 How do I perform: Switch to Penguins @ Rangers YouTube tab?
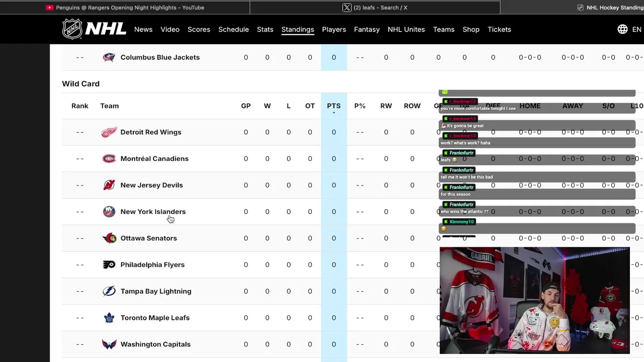pyautogui.click(x=125, y=8)
